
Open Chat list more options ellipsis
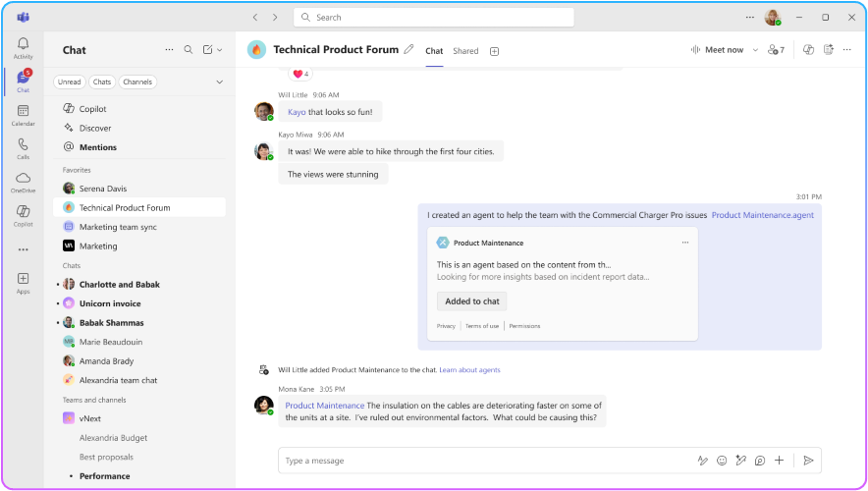(169, 50)
